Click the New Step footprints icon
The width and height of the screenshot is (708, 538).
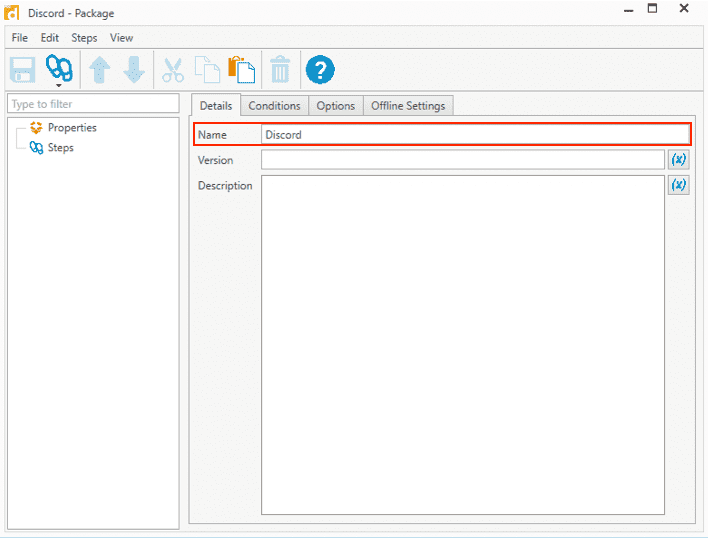(59, 68)
